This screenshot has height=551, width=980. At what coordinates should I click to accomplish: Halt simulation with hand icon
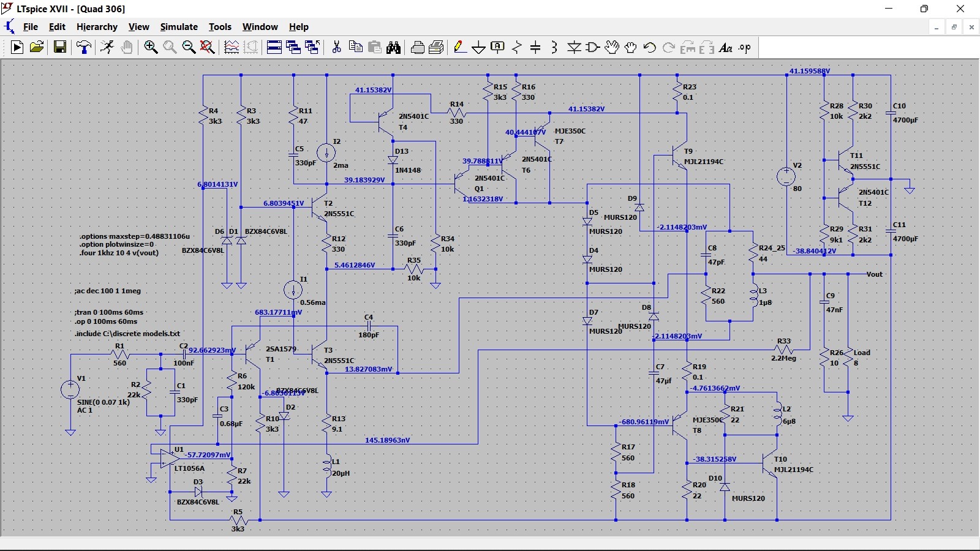tap(127, 47)
